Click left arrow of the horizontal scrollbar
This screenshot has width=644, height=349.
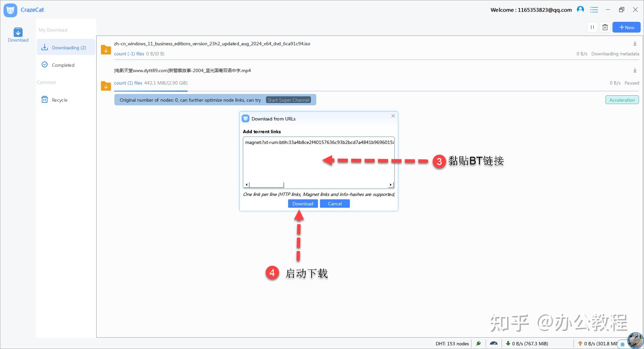246,185
